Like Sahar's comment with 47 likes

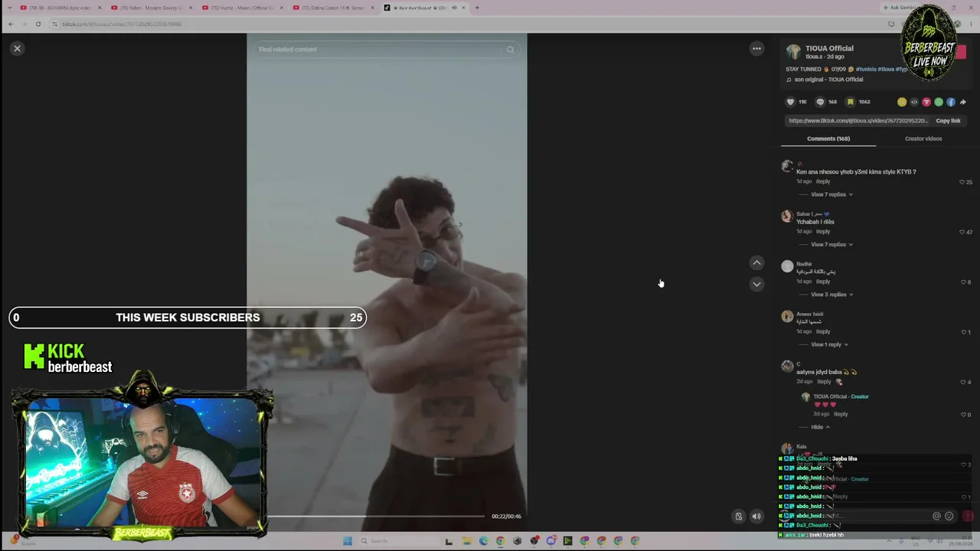pyautogui.click(x=962, y=232)
